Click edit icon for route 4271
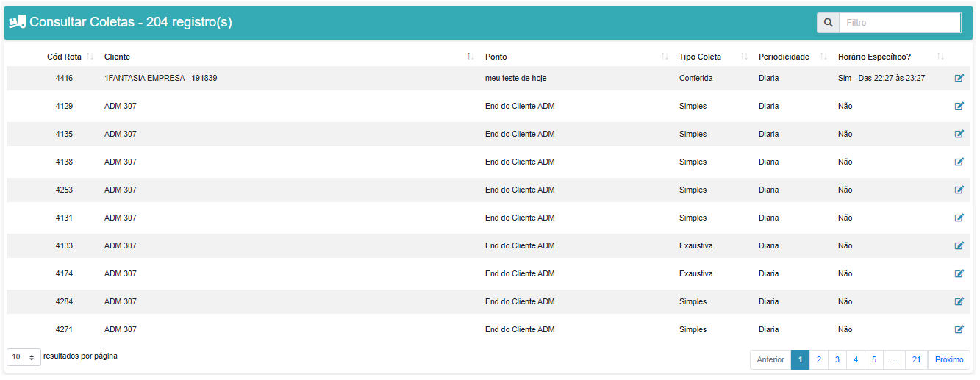The image size is (980, 380). pos(959,329)
